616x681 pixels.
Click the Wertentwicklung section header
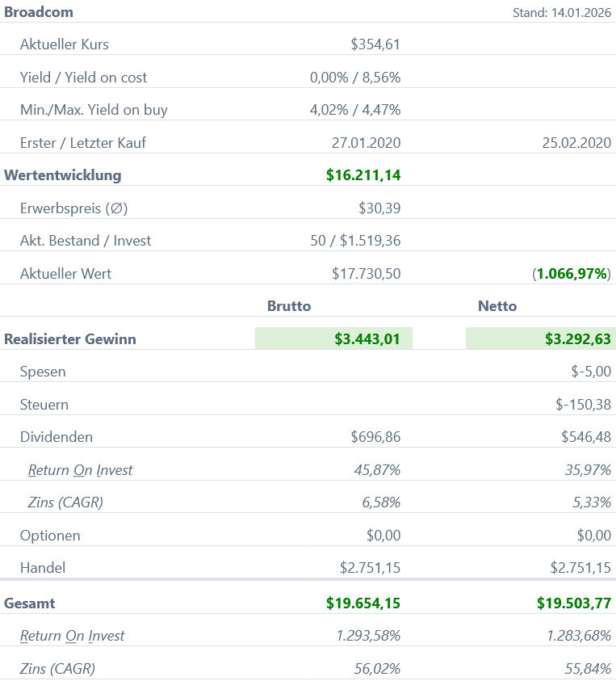click(62, 175)
